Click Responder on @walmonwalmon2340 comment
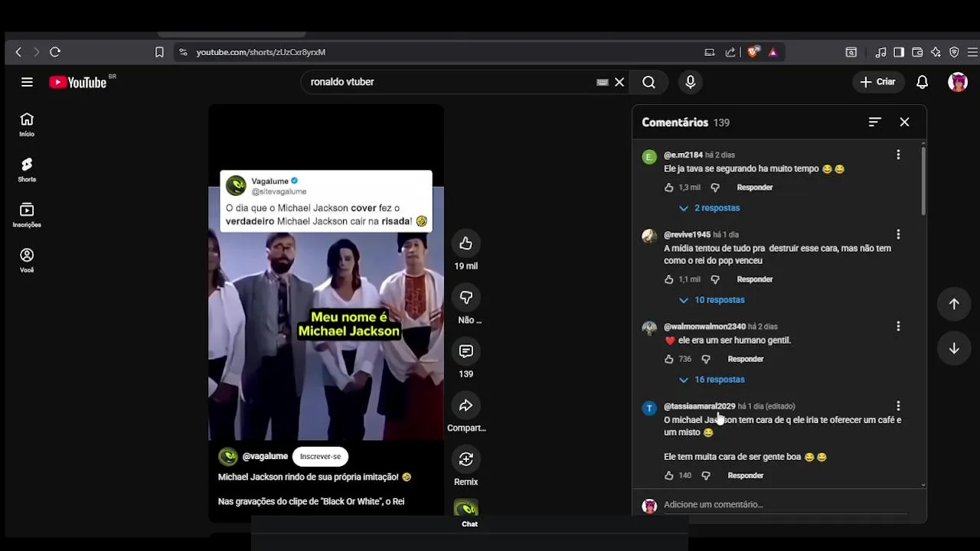This screenshot has height=551, width=980. click(746, 359)
